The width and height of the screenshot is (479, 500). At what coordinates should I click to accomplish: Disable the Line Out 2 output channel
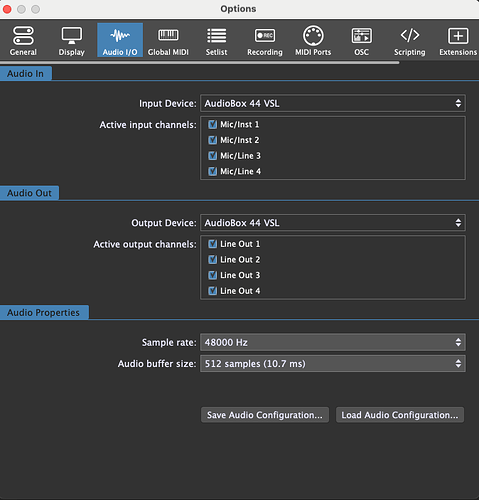212,259
